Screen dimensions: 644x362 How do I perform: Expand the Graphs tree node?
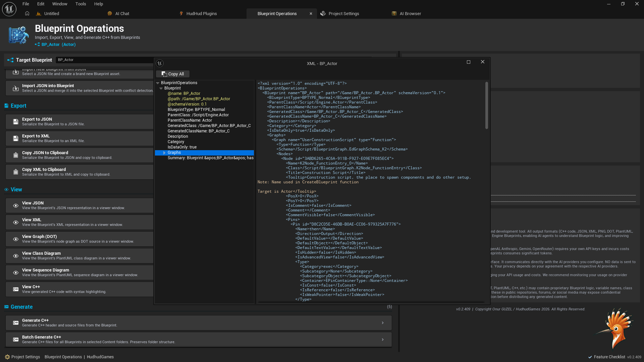click(164, 153)
